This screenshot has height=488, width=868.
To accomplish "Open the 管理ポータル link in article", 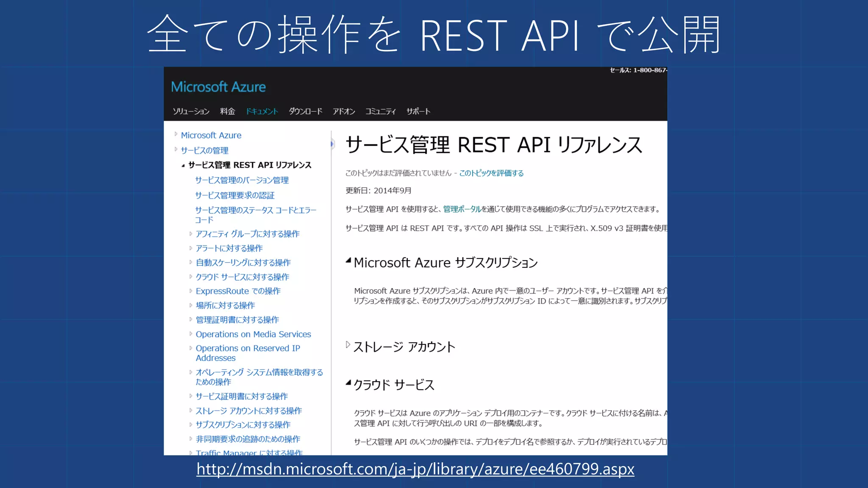I will [x=462, y=209].
